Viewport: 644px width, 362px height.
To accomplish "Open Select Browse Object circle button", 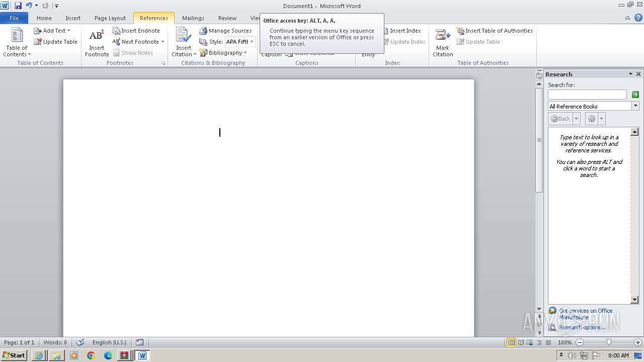I will (x=539, y=325).
